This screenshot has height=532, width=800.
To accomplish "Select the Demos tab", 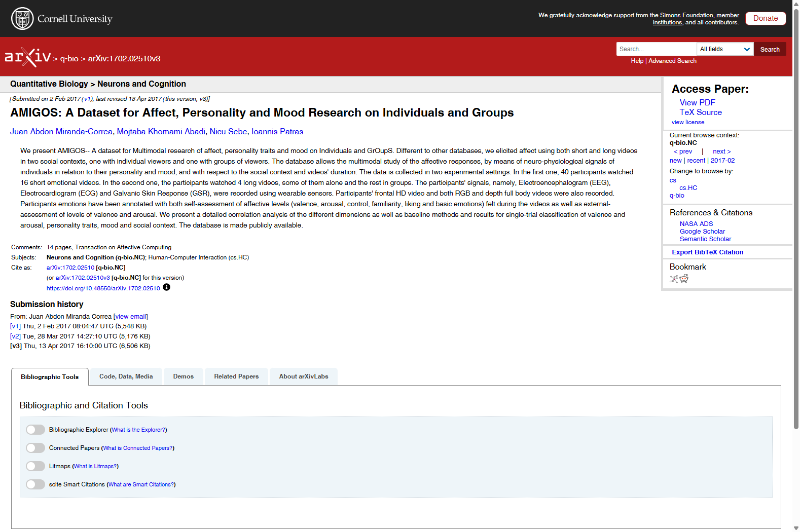I will tap(183, 376).
